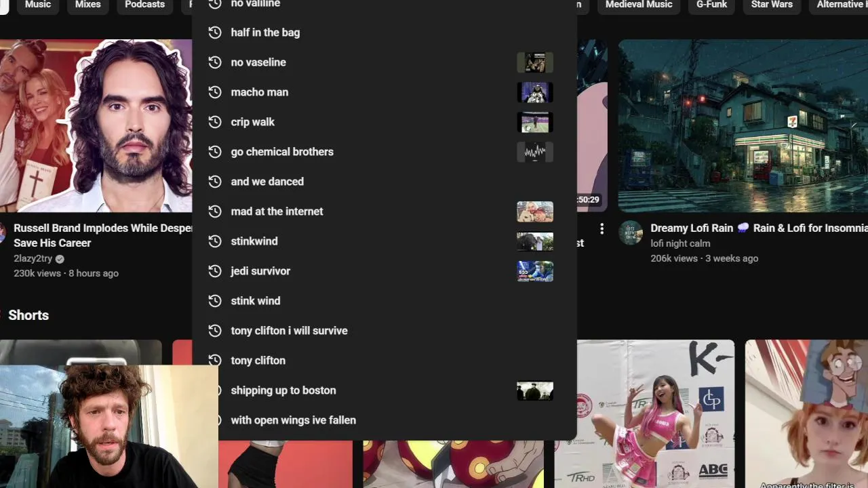Pick 'shipping up to boston' suggestion
Image resolution: width=868 pixels, height=488 pixels.
(x=384, y=390)
